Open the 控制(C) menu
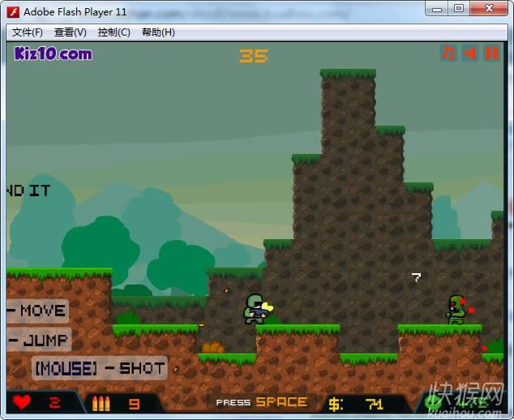The height and width of the screenshot is (420, 514). (114, 32)
